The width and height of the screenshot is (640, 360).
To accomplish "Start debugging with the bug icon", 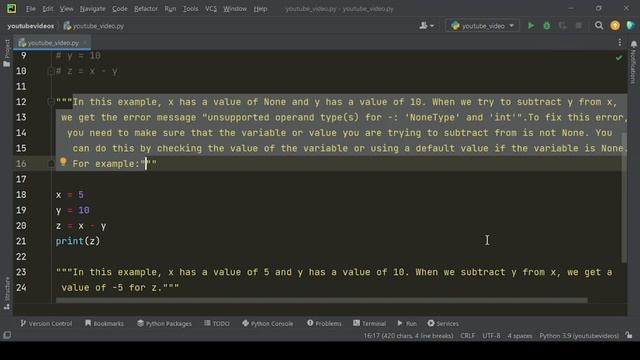I will tap(547, 26).
